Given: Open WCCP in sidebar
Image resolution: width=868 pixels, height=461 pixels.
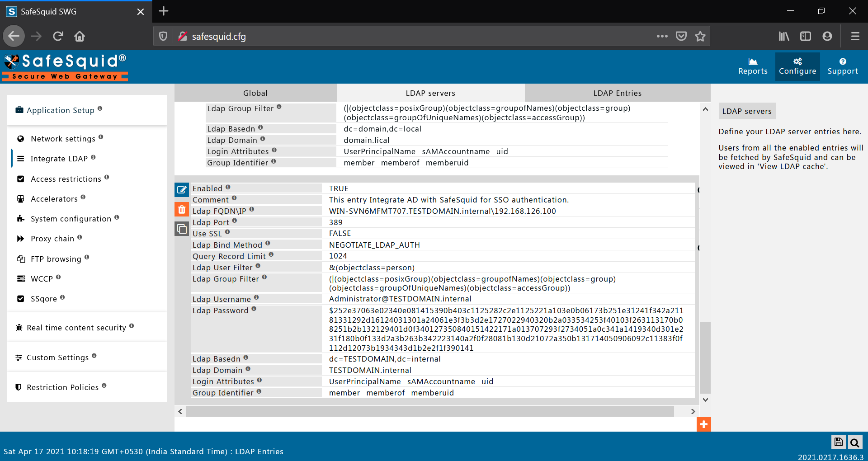Looking at the screenshot, I should click(x=42, y=279).
